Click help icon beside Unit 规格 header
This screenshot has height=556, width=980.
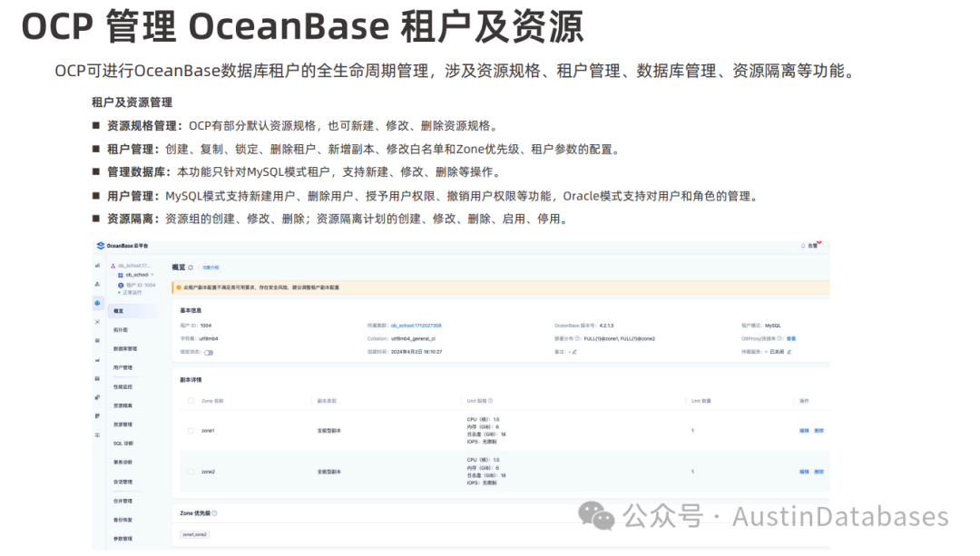click(x=490, y=401)
